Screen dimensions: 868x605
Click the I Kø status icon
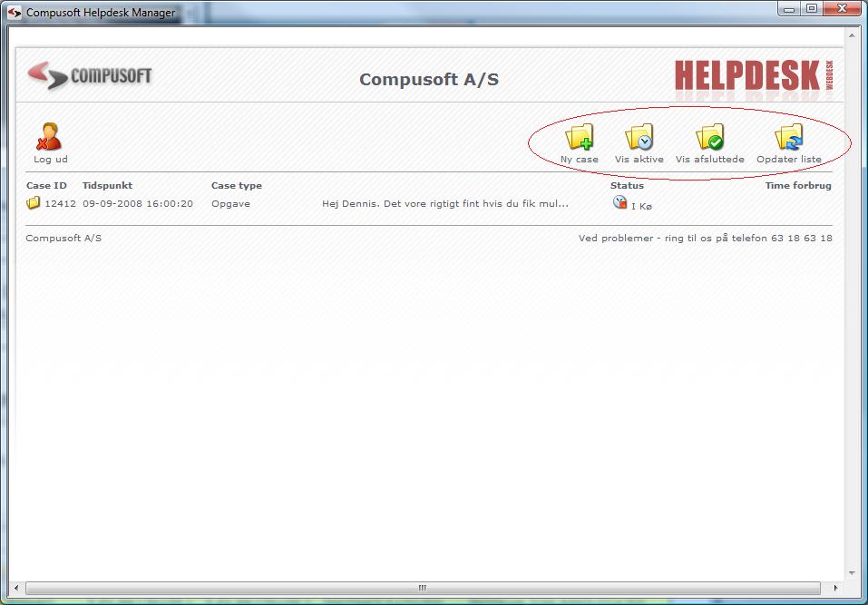coord(619,202)
